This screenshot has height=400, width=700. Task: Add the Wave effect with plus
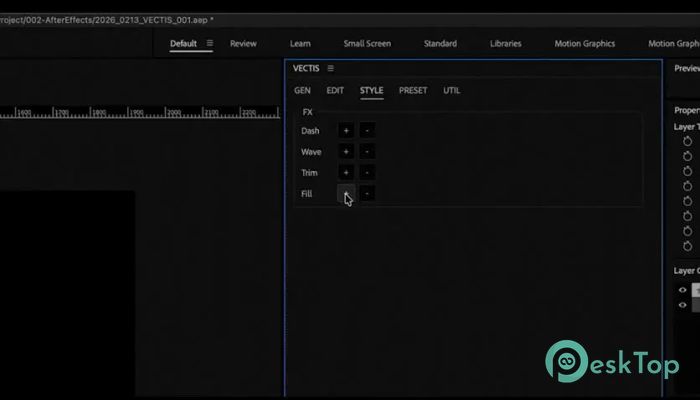pos(346,151)
